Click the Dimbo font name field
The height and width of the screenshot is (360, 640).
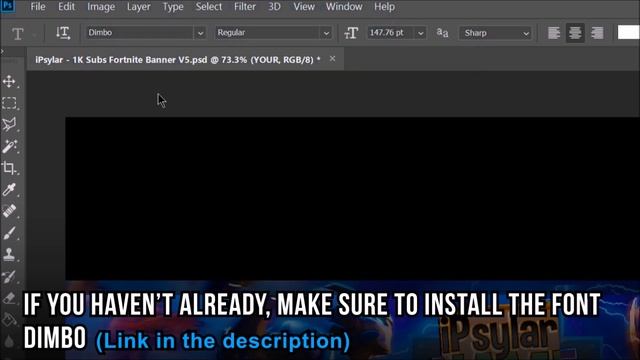click(x=139, y=33)
